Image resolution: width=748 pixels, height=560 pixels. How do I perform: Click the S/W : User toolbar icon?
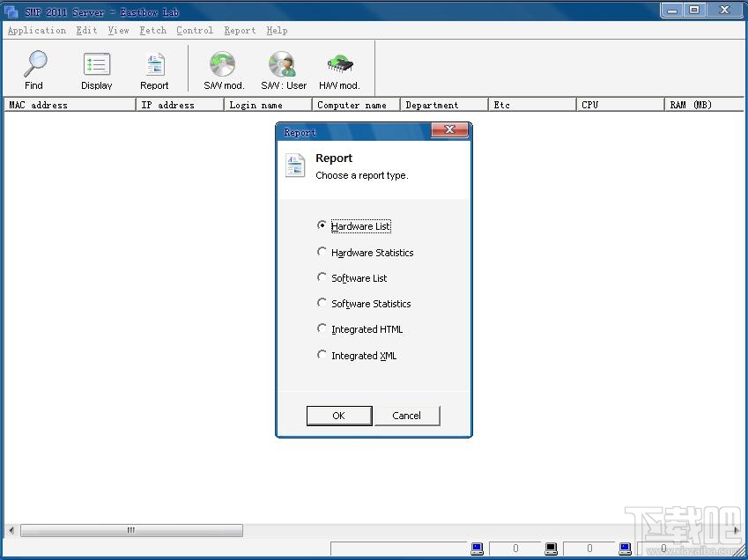pyautogui.click(x=282, y=69)
